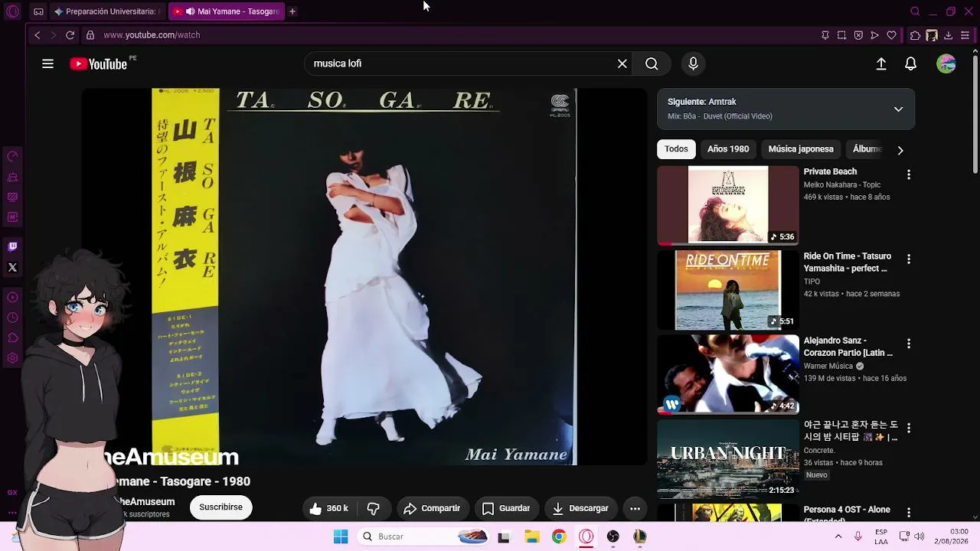Open File Explorer from the taskbar

(x=532, y=536)
